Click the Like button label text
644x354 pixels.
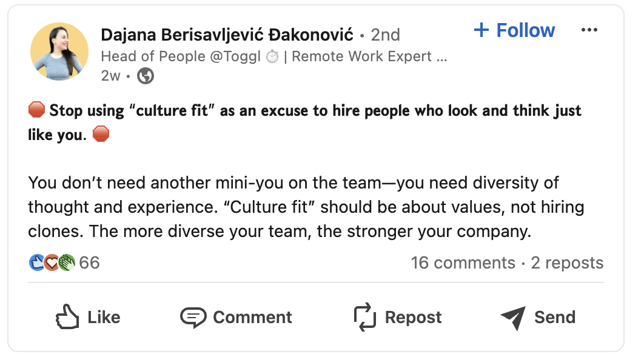[103, 316]
